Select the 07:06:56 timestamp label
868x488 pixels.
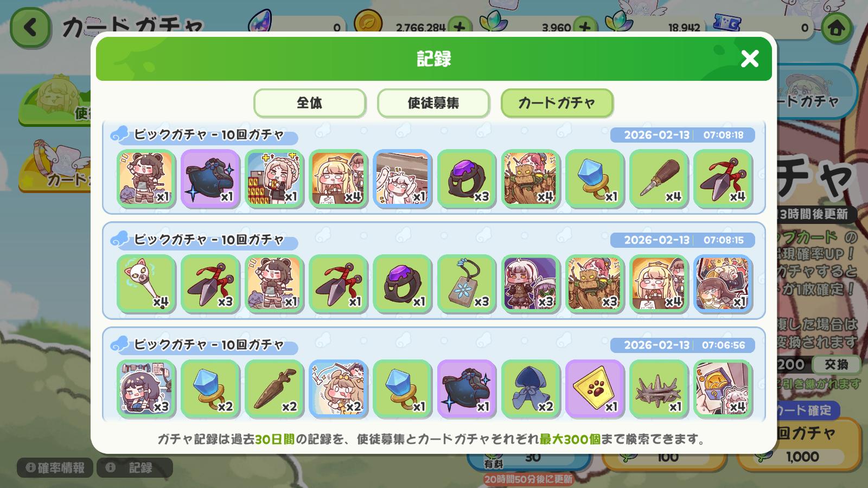point(723,345)
